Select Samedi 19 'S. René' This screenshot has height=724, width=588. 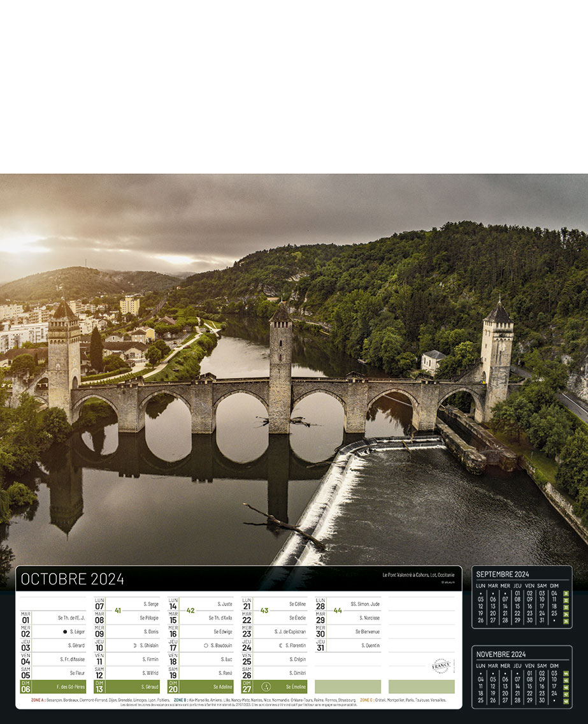[x=201, y=673]
